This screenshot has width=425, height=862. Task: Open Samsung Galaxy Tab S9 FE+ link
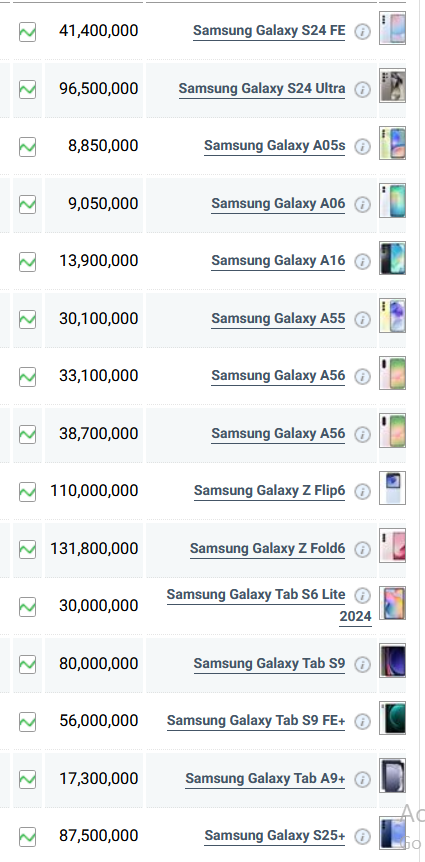tap(256, 720)
